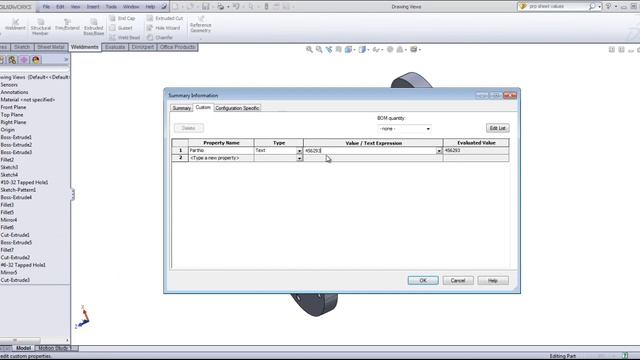Click the Print icon in top toolbar
The width and height of the screenshot is (640, 360).
coord(220,7)
